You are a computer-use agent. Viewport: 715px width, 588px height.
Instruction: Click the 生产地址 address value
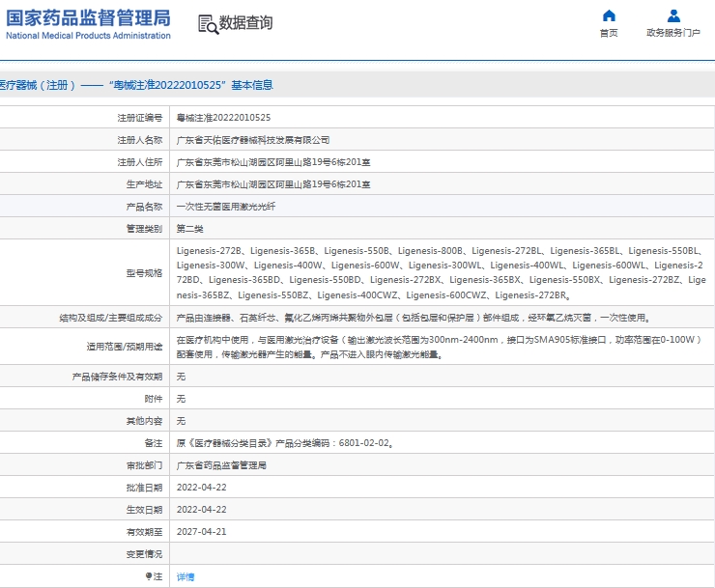click(273, 184)
